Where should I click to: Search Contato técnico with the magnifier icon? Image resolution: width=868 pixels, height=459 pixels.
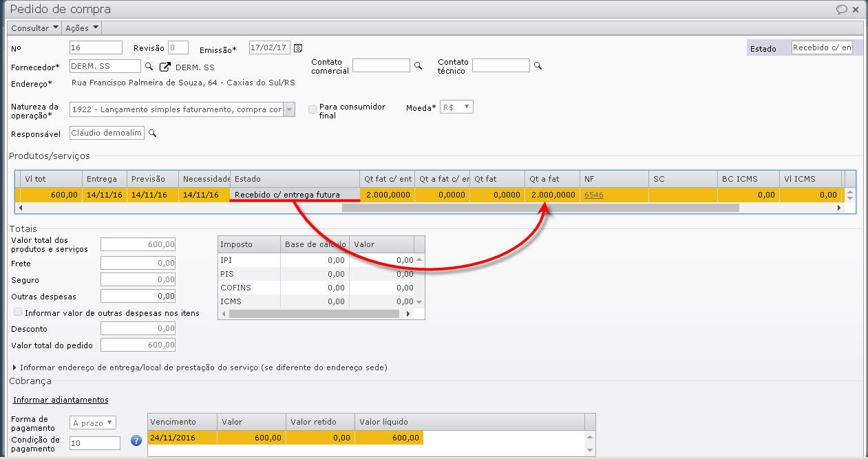click(x=538, y=65)
